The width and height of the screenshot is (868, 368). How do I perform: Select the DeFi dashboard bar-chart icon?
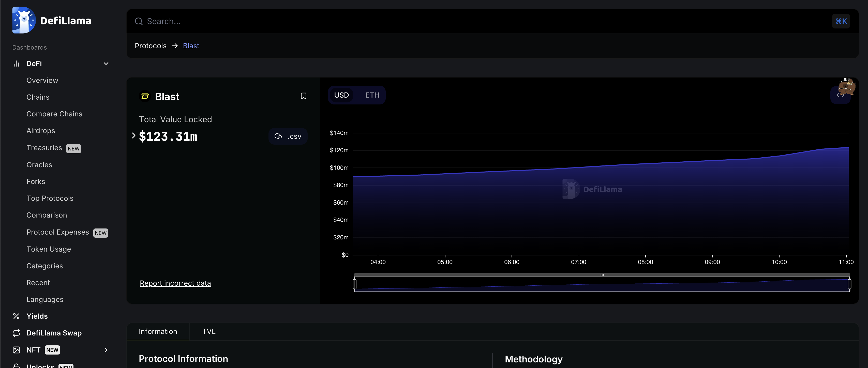pyautogui.click(x=16, y=63)
